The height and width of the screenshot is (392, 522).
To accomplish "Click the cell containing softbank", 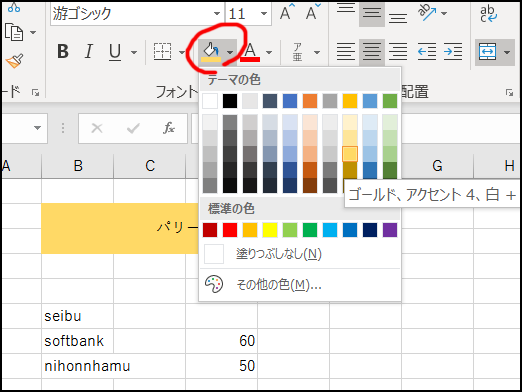I will [x=78, y=341].
